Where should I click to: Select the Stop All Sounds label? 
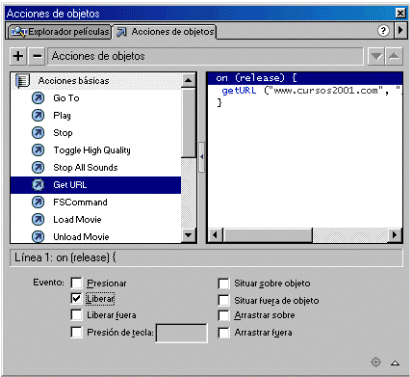click(86, 167)
